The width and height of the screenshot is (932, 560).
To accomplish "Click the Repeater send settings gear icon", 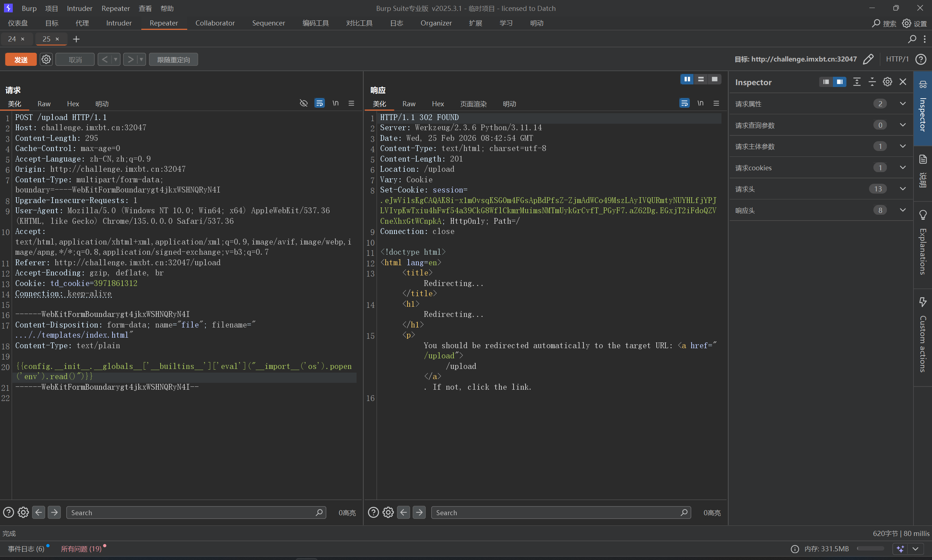I will point(46,59).
